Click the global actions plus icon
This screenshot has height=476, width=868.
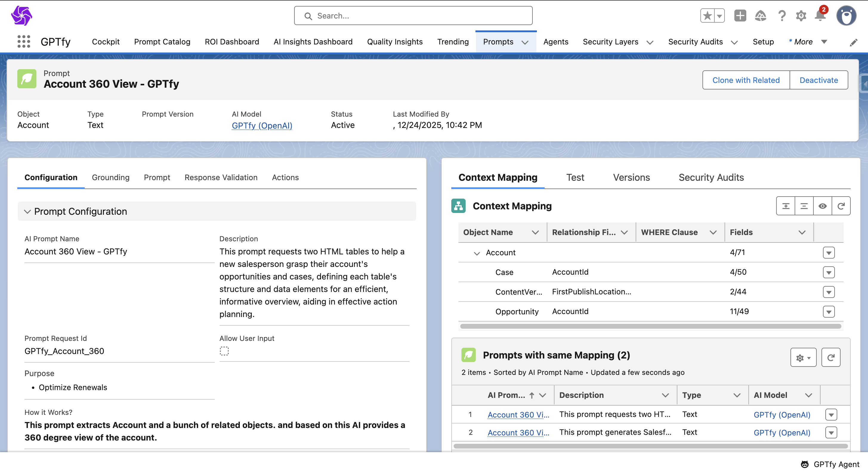740,16
